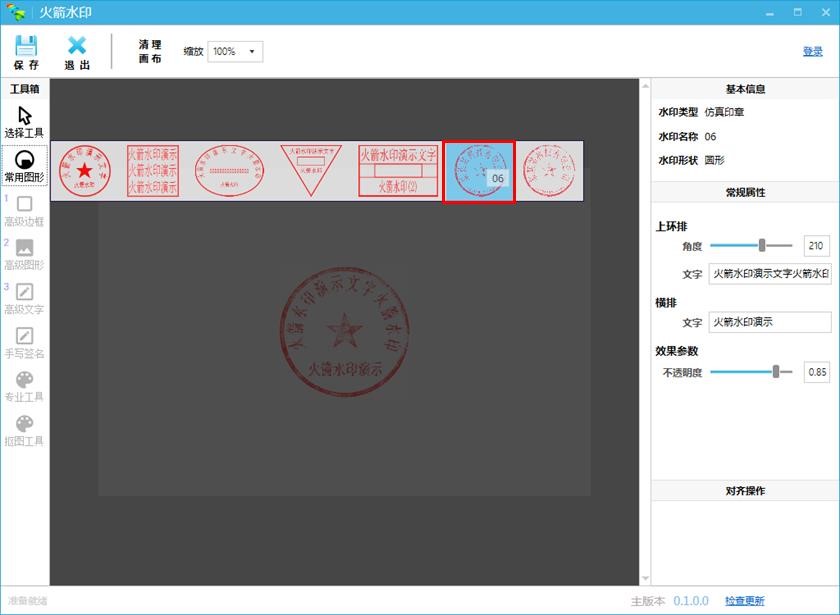Open the 抠图工具 cutout tool

pyautogui.click(x=24, y=425)
